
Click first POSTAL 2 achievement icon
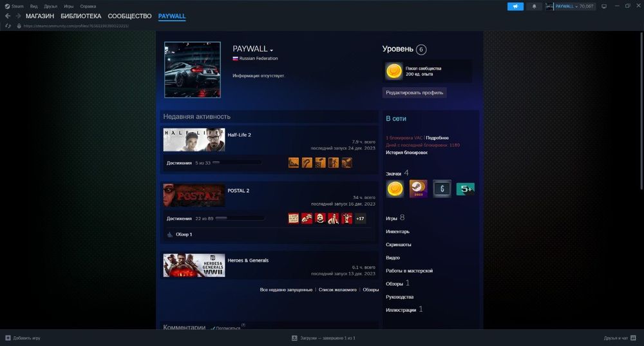pyautogui.click(x=294, y=218)
